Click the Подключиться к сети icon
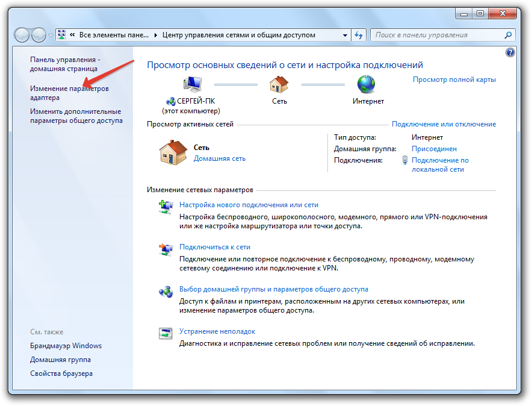 click(165, 249)
